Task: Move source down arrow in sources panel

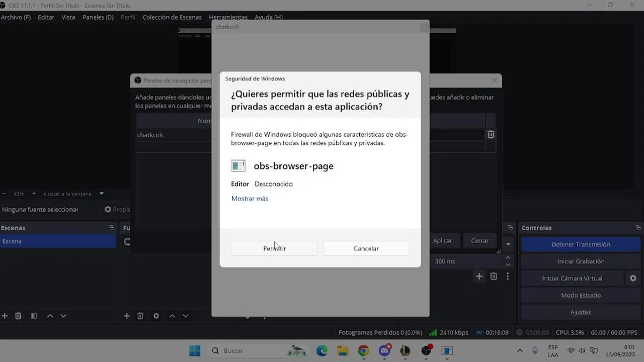Action: coord(186,316)
